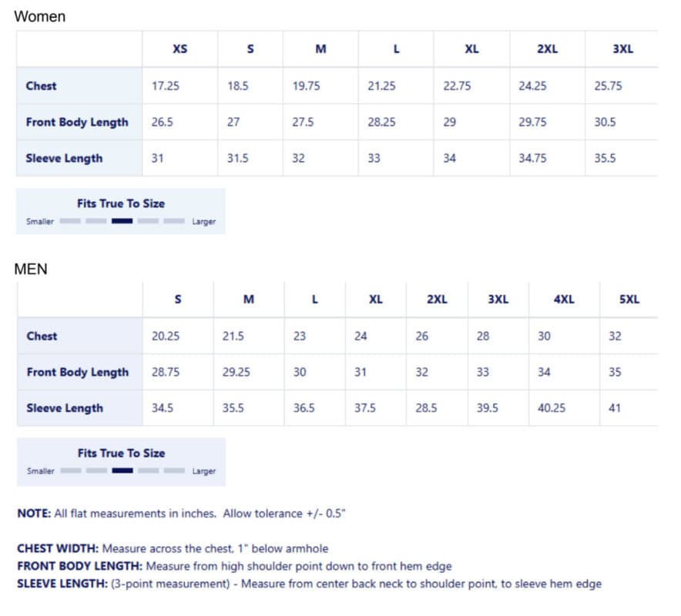Image resolution: width=681 pixels, height=616 pixels.
Task: Click the Smaller label in Women's fit box
Action: 39,222
